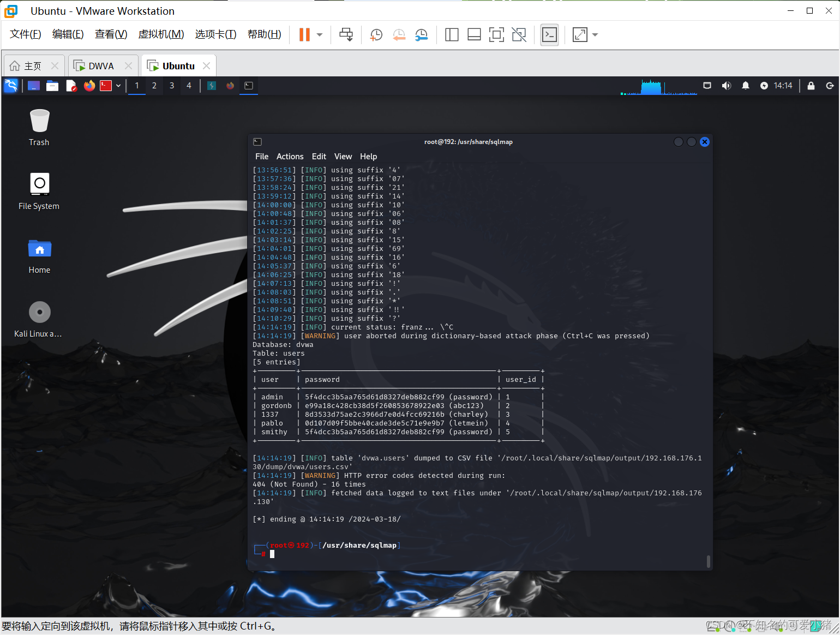Switch to Unity mode

tap(519, 35)
